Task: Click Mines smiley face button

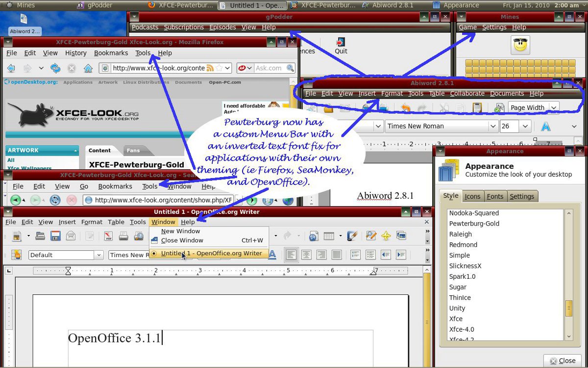Action: [x=520, y=45]
